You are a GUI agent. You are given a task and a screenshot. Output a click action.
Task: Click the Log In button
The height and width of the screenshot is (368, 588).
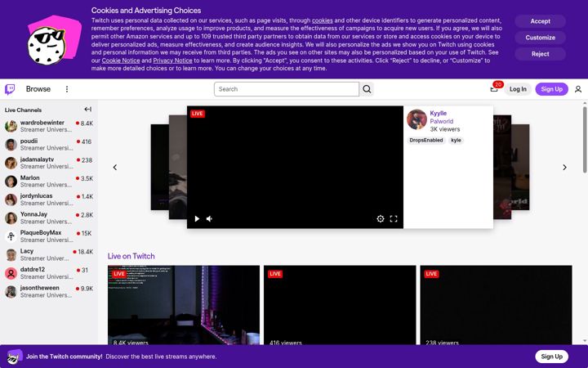coord(518,89)
